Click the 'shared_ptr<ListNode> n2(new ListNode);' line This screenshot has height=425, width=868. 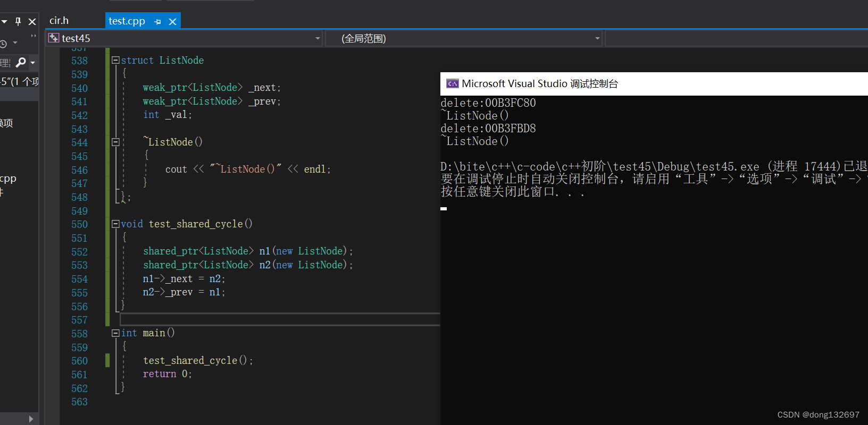pyautogui.click(x=248, y=265)
